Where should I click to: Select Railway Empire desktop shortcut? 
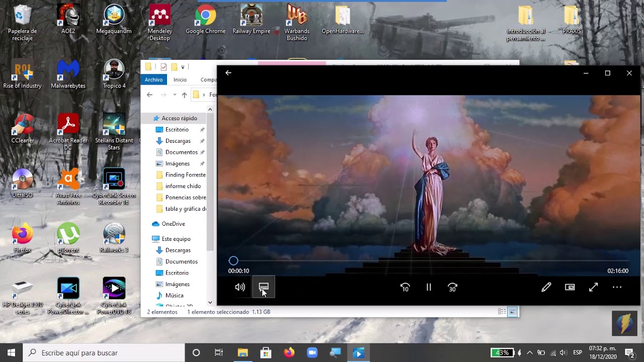251,20
